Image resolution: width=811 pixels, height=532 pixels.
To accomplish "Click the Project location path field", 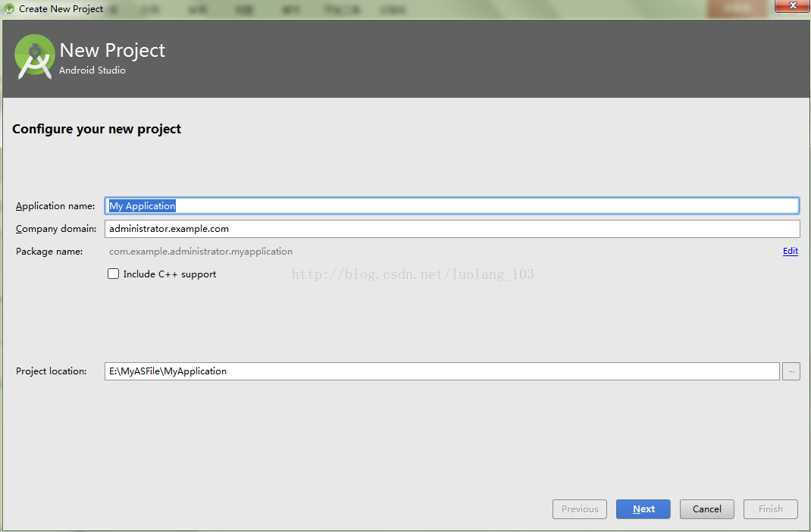I will (442, 371).
